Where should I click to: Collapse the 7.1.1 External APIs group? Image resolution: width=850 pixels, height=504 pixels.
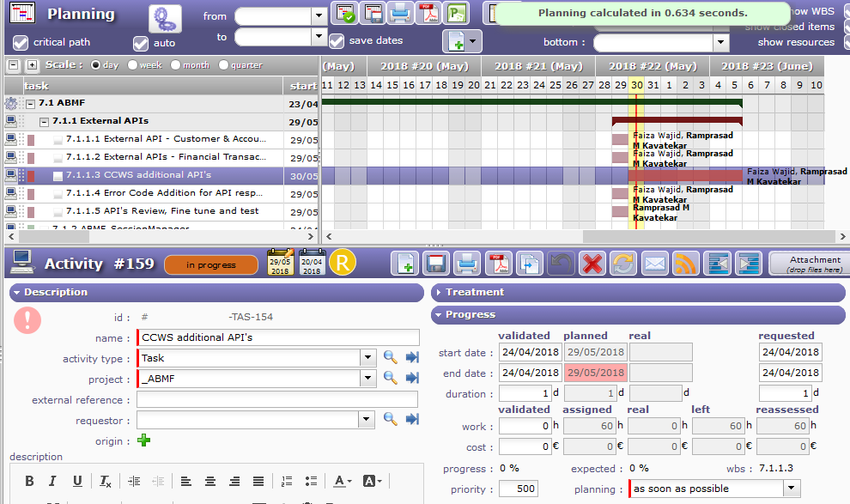pos(45,122)
